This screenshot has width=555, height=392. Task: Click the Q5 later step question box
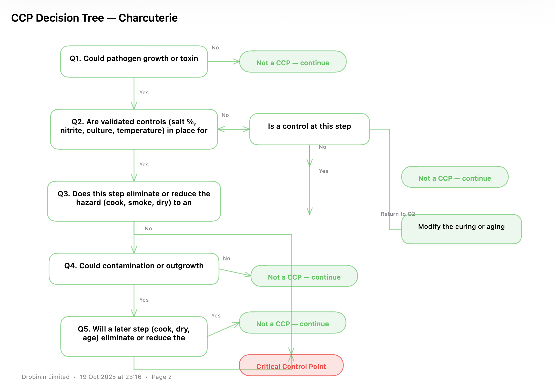(x=134, y=336)
